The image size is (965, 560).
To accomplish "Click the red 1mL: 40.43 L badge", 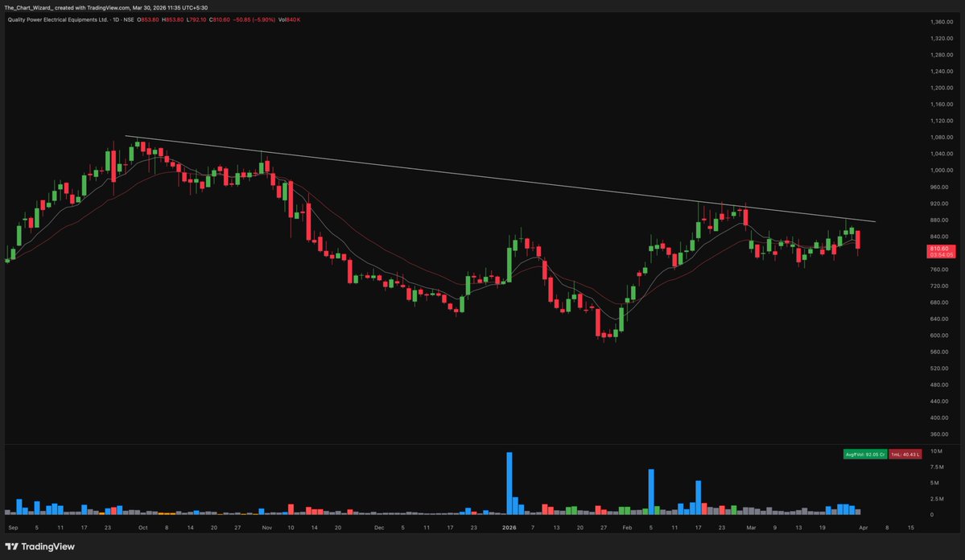I will (905, 454).
